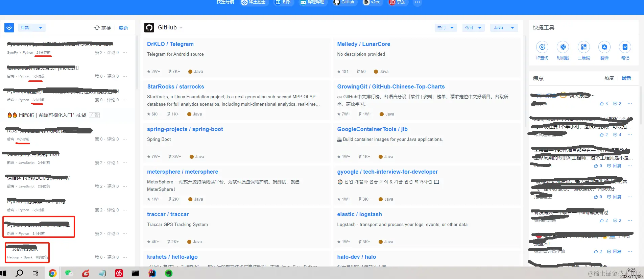Open the krahets / hello-algo repository
The height and width of the screenshot is (279, 644).
pyautogui.click(x=172, y=257)
